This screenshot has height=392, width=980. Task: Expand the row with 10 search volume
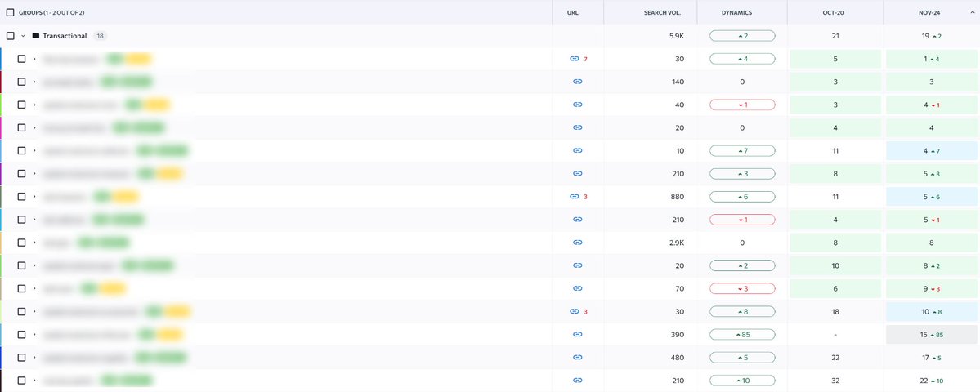point(34,150)
